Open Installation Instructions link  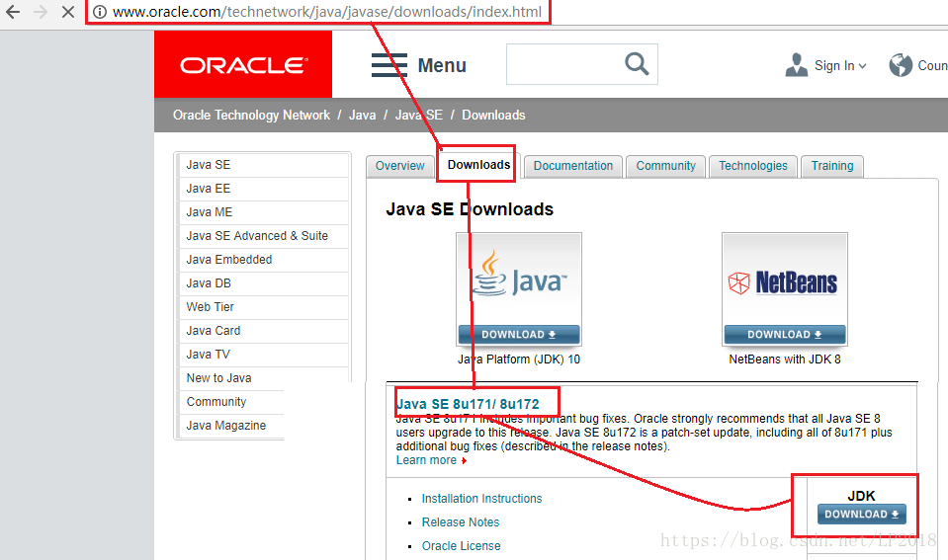pyautogui.click(x=481, y=499)
